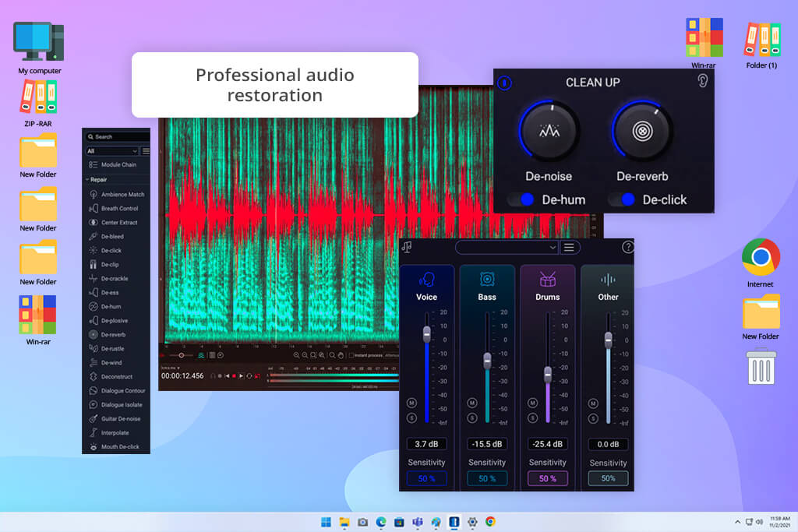Open the Center Extract module
This screenshot has height=532, width=798.
pos(114,222)
